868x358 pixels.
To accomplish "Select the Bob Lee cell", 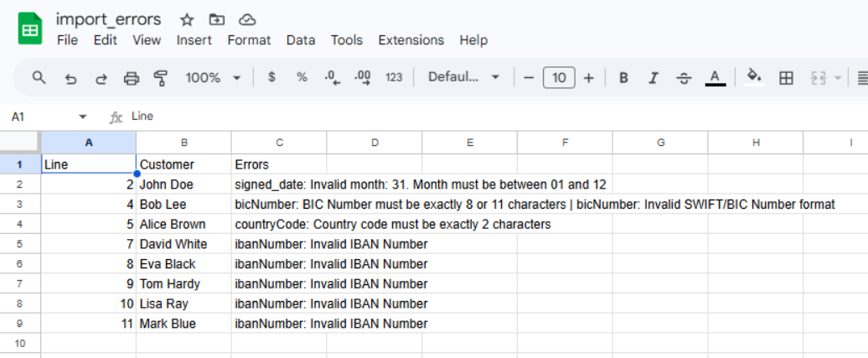I will click(x=183, y=205).
